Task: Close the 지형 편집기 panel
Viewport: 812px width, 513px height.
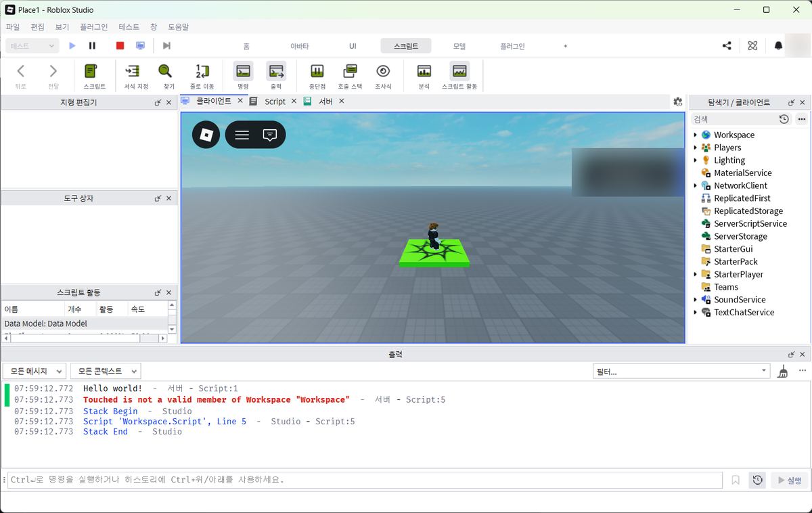Action: (x=169, y=103)
